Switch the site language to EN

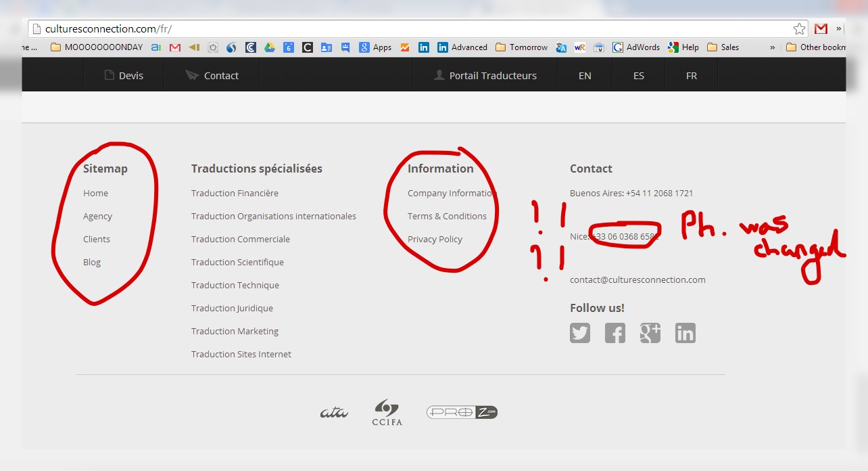(585, 76)
